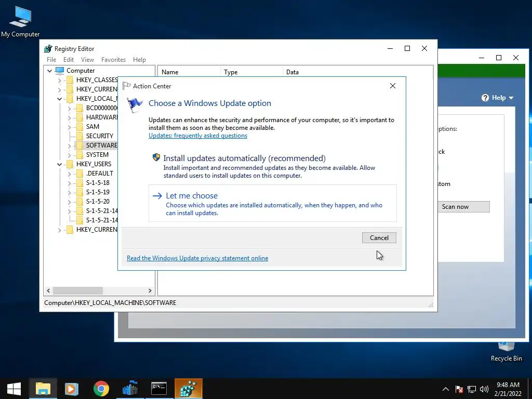Screen dimensions: 532x399
Task: Open the Edit menu in Registry Editor
Action: pos(69,60)
